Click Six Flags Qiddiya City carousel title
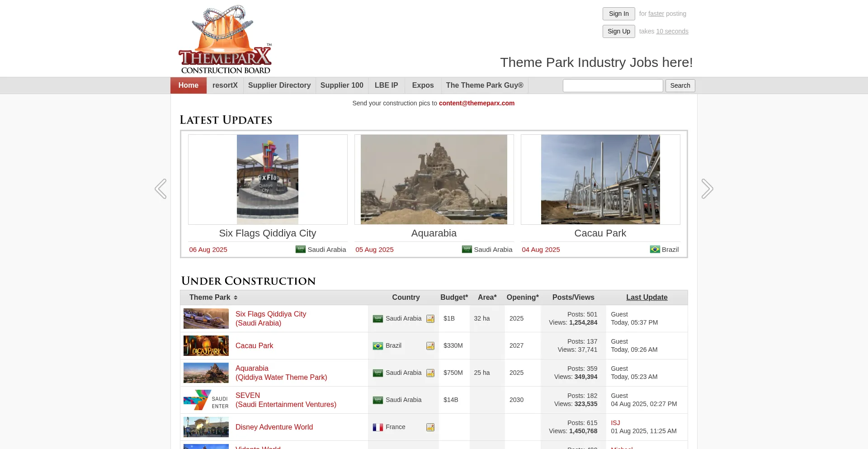The image size is (868, 449). [268, 233]
